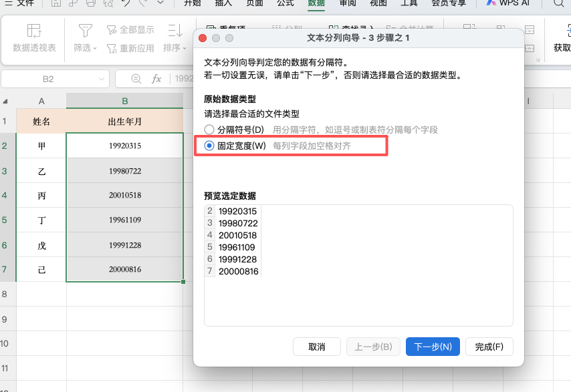The height and width of the screenshot is (392, 571).
Task: Click the 下一步(N) next button
Action: (433, 347)
